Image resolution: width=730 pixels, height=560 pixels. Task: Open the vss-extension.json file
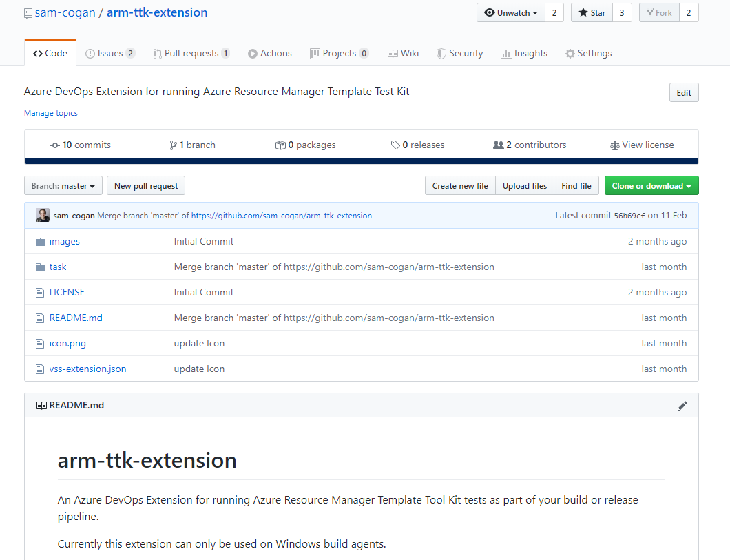(x=87, y=370)
